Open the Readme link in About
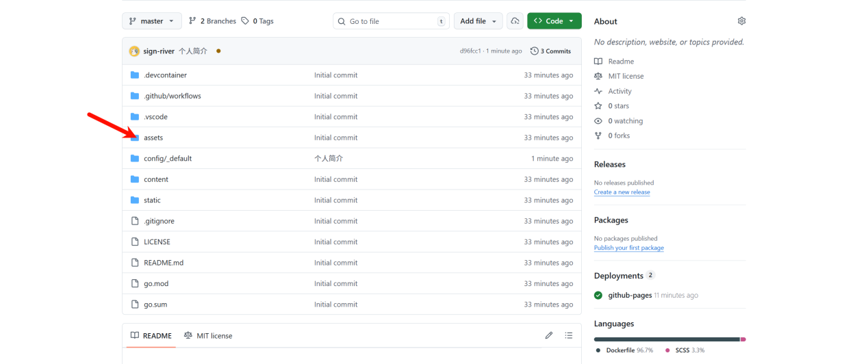 click(614, 62)
